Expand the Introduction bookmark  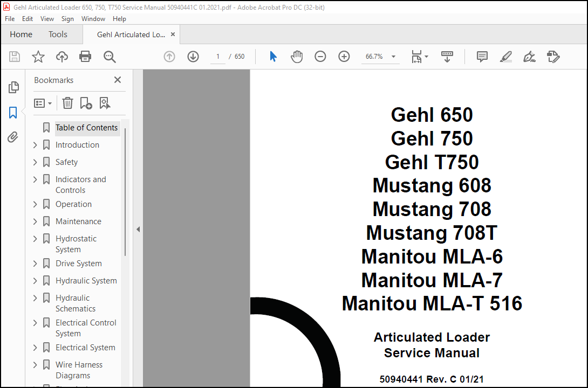[35, 145]
